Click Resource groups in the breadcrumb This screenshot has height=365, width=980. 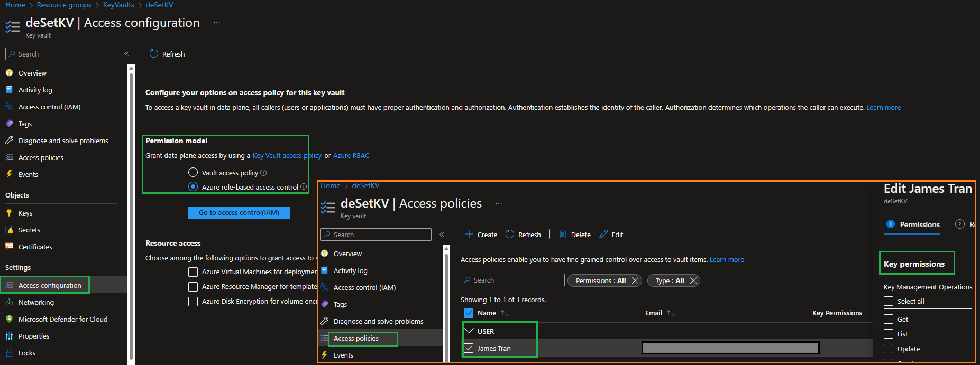click(x=64, y=5)
